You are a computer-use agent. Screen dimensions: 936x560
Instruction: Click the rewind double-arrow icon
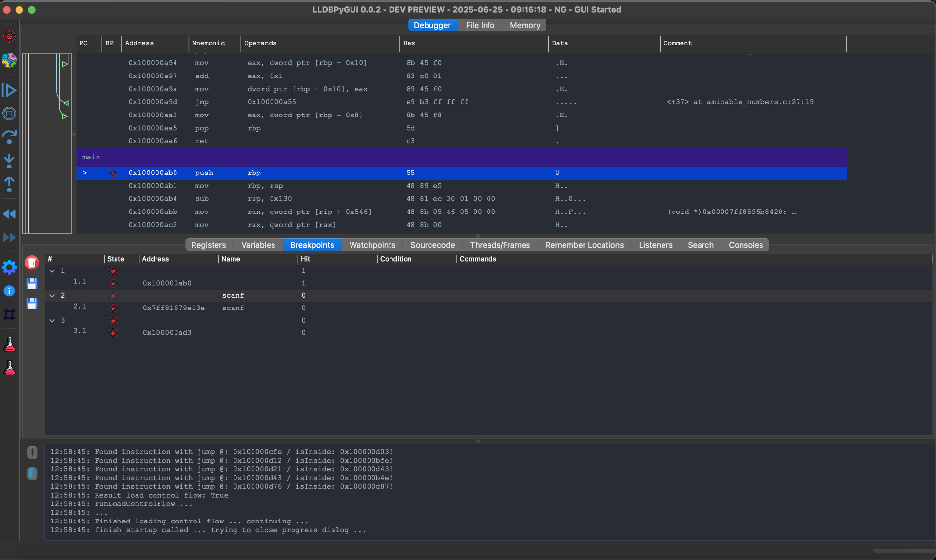(9, 214)
